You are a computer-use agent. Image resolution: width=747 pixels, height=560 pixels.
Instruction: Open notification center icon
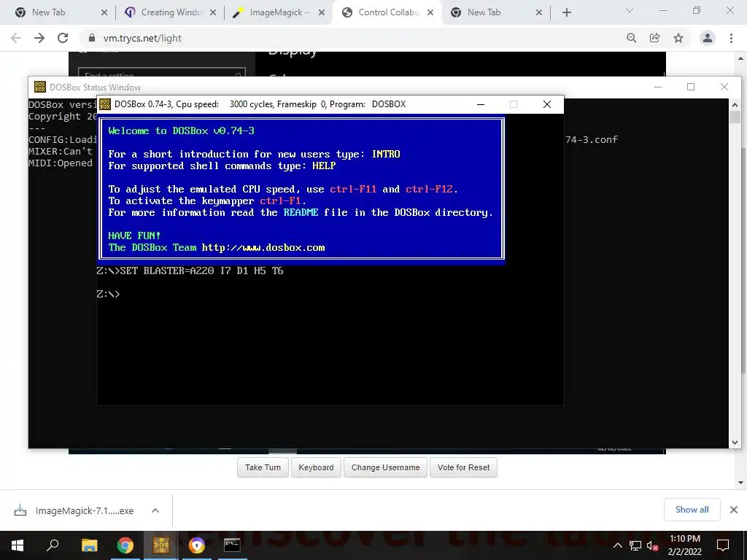[723, 545]
